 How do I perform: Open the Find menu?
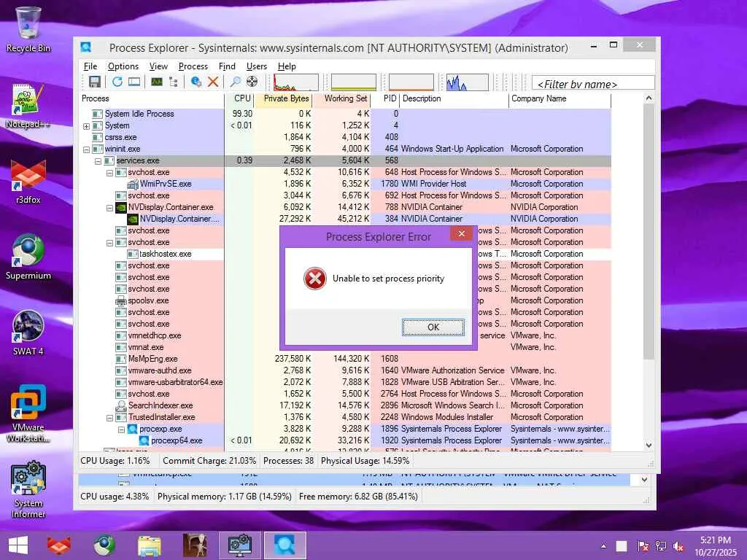[x=227, y=66]
